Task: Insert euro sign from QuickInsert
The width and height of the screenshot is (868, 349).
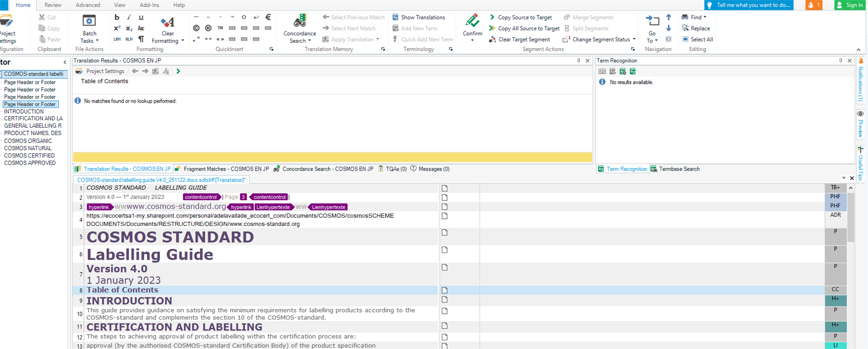Action: 269,17
